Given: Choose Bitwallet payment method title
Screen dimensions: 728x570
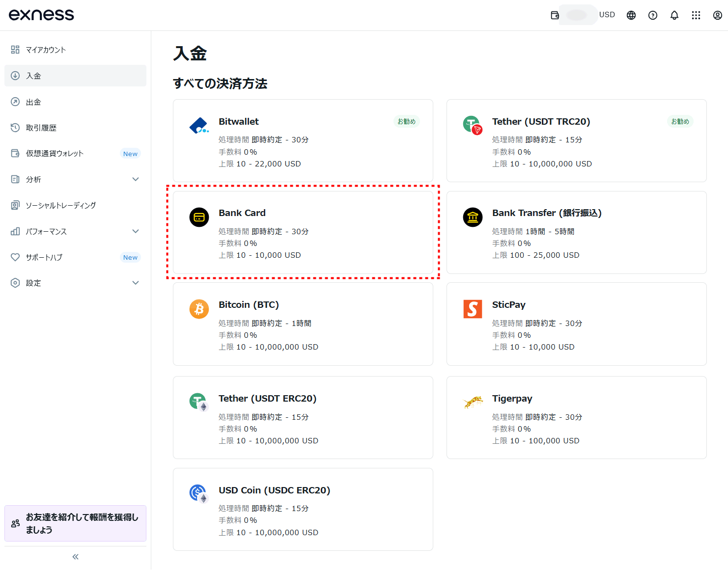Looking at the screenshot, I should coord(239,121).
